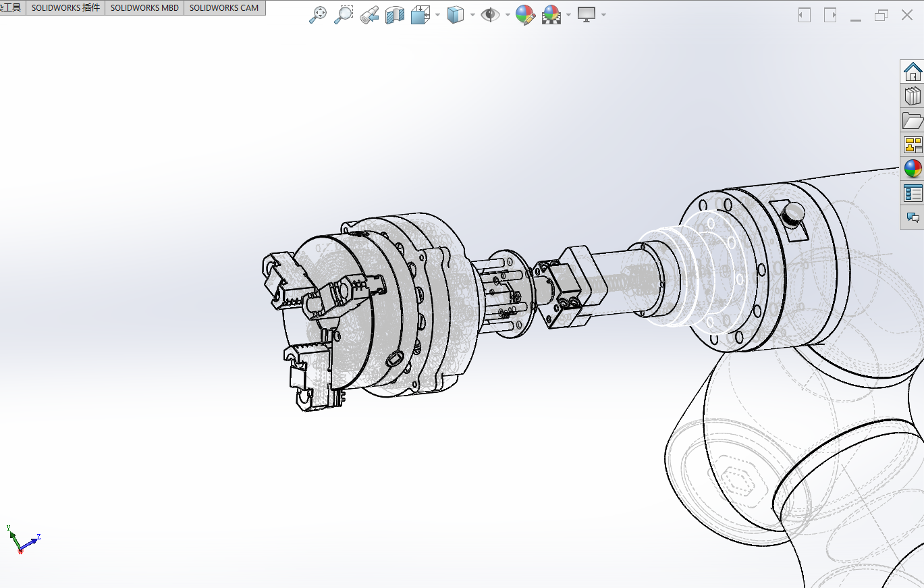Image resolution: width=924 pixels, height=588 pixels.
Task: Expand the View Orientation dropdown arrow
Action: point(438,15)
